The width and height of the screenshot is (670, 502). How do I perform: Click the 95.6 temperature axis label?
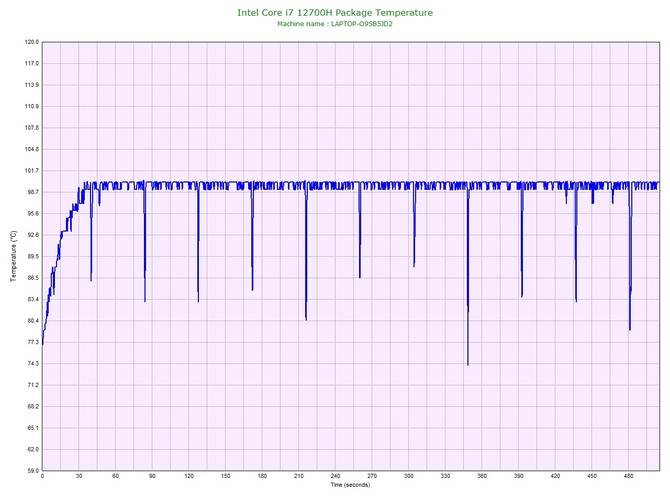click(x=33, y=214)
